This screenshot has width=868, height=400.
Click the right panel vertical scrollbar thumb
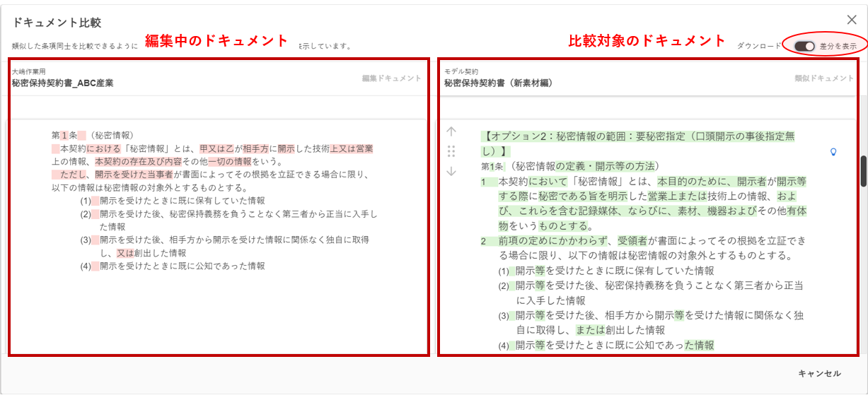tap(863, 172)
